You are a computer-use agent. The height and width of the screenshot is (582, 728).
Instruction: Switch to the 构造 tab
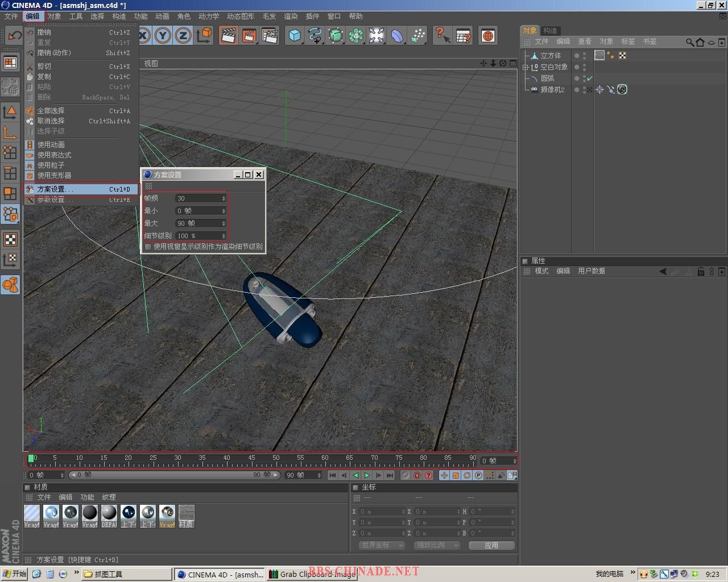coord(550,31)
